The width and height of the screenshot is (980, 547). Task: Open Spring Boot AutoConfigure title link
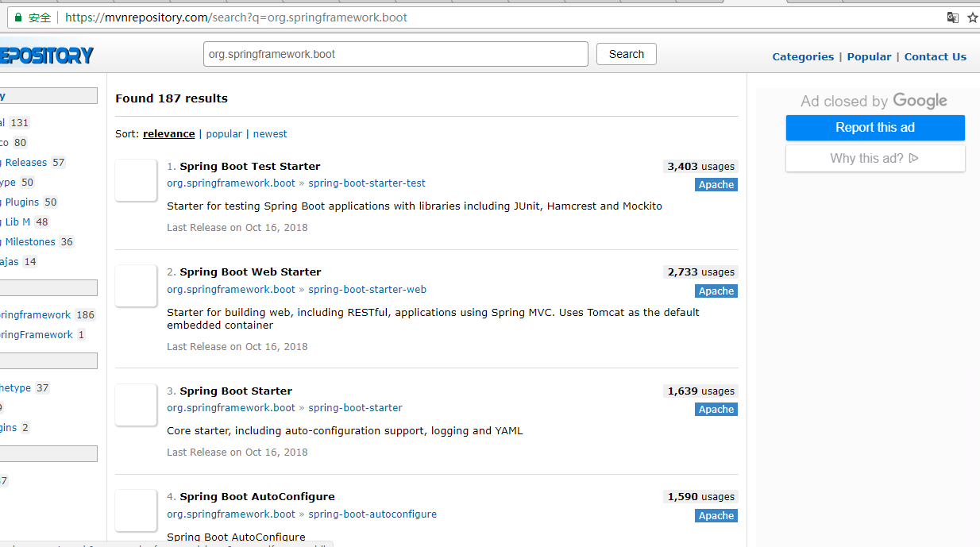tap(257, 497)
